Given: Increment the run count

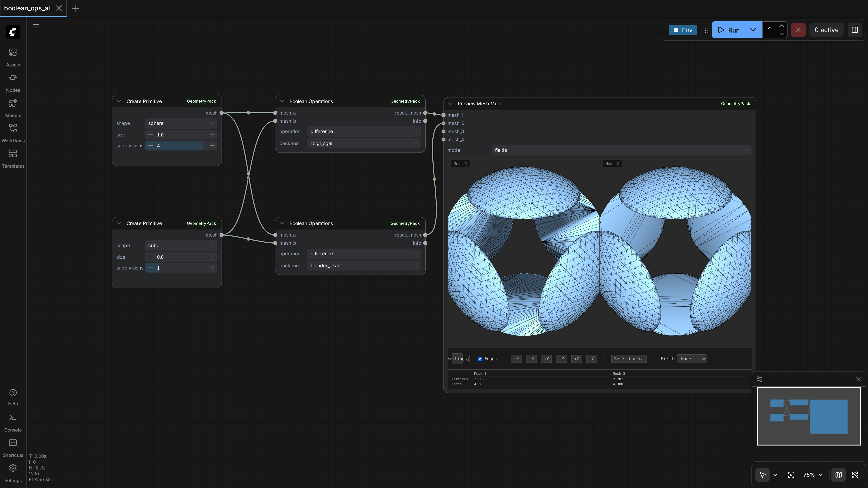Looking at the screenshot, I should (781, 26).
